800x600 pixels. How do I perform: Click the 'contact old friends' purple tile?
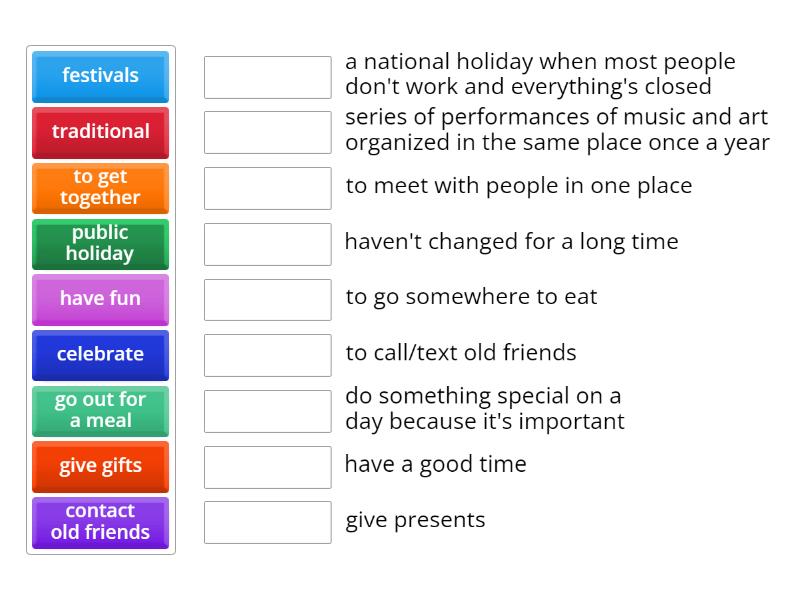tap(100, 522)
